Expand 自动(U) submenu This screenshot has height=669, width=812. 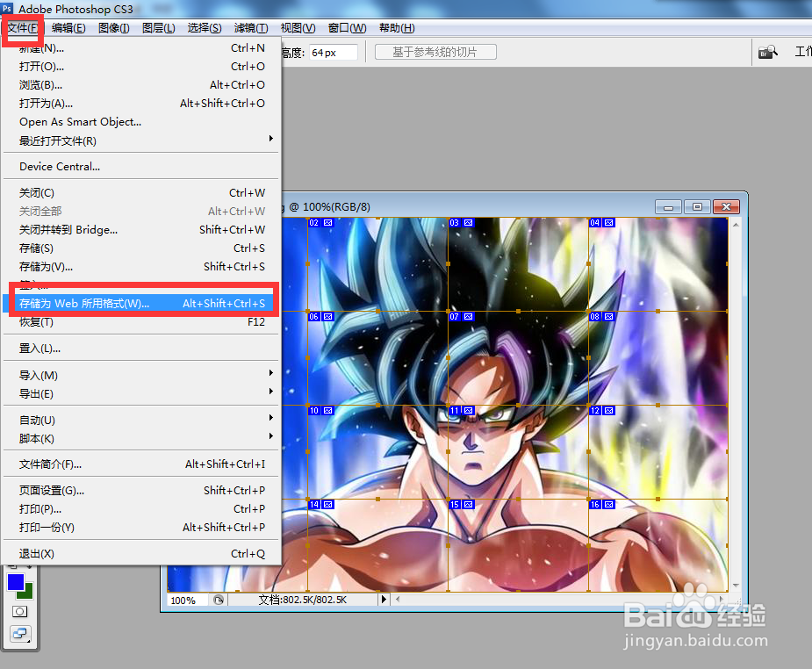pyautogui.click(x=141, y=421)
